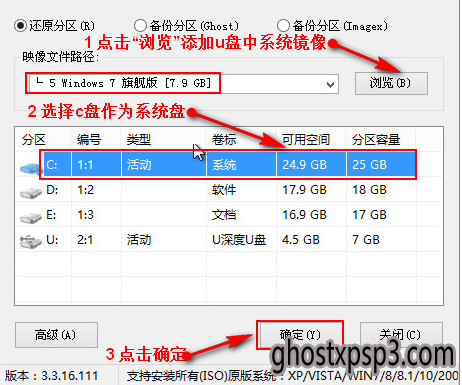Click partition number 1:3
Screen dimensions: 462x385
point(85,215)
